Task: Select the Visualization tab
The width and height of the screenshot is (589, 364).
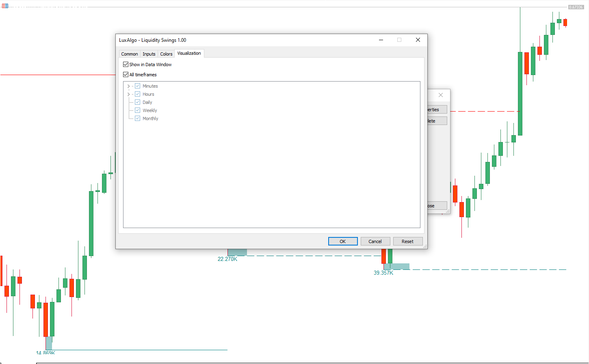Action: point(189,53)
